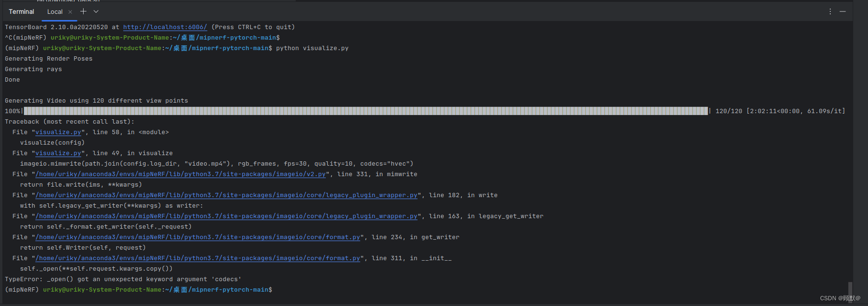
Task: Close the Local terminal tab
Action: 70,11
